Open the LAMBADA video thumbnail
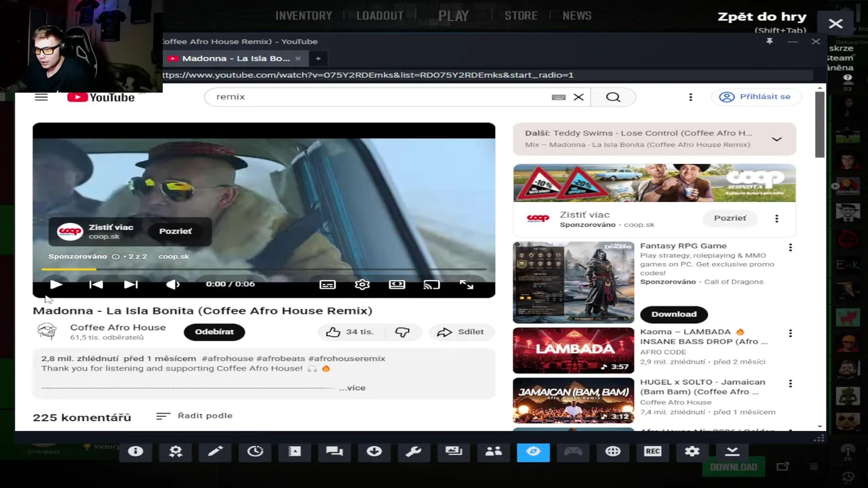This screenshot has height=488, width=868. [x=573, y=350]
